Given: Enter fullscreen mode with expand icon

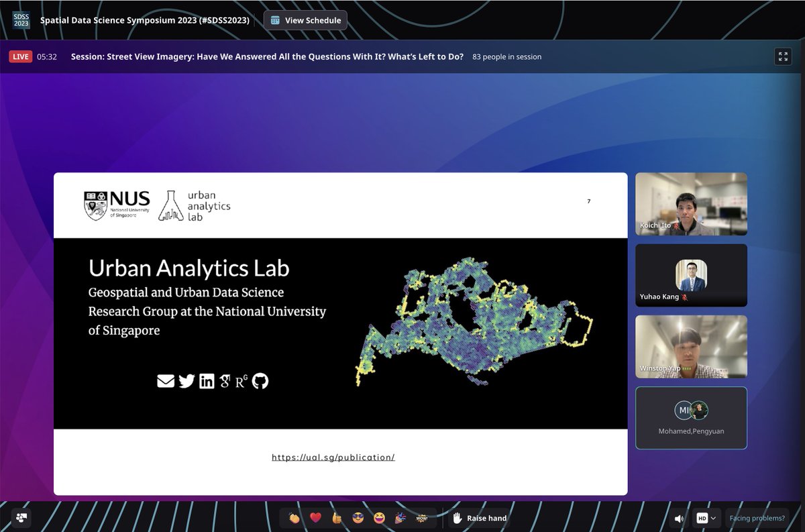Looking at the screenshot, I should pyautogui.click(x=783, y=56).
